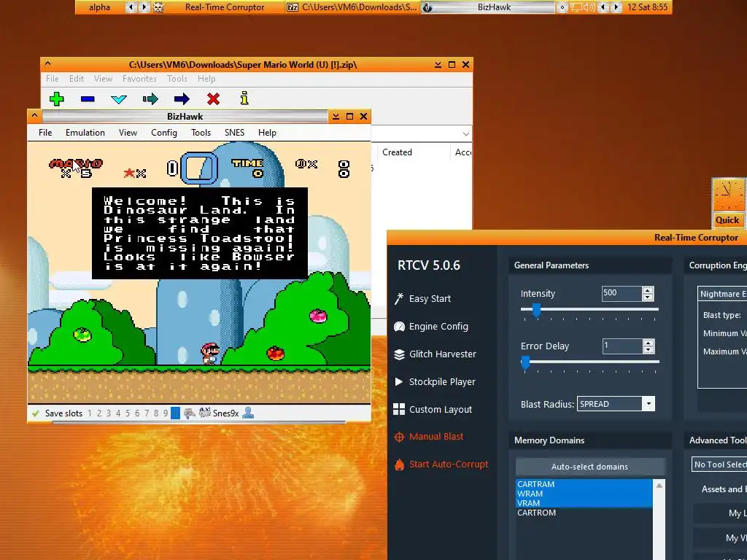
Task: Click the cyan down-arrow Test icon in 7-Zip
Action: point(119,99)
